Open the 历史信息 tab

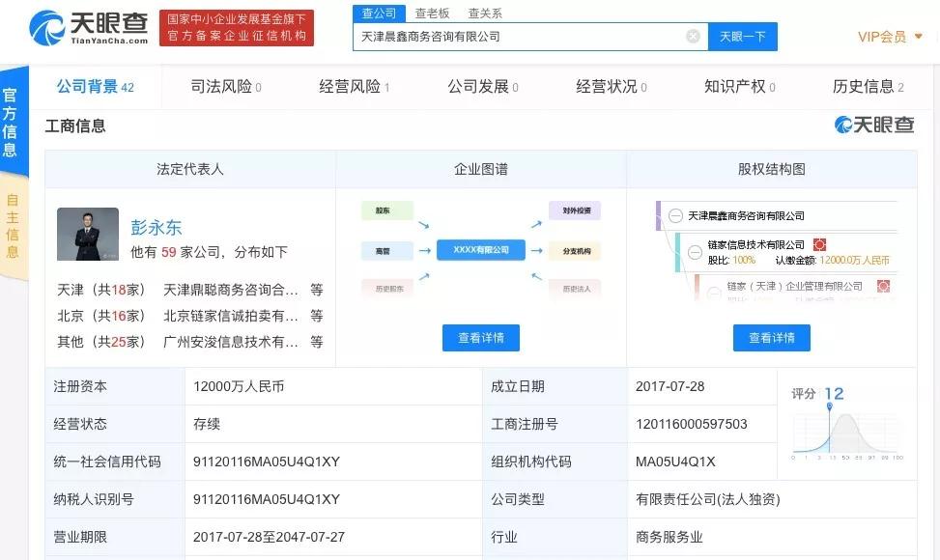[x=869, y=87]
